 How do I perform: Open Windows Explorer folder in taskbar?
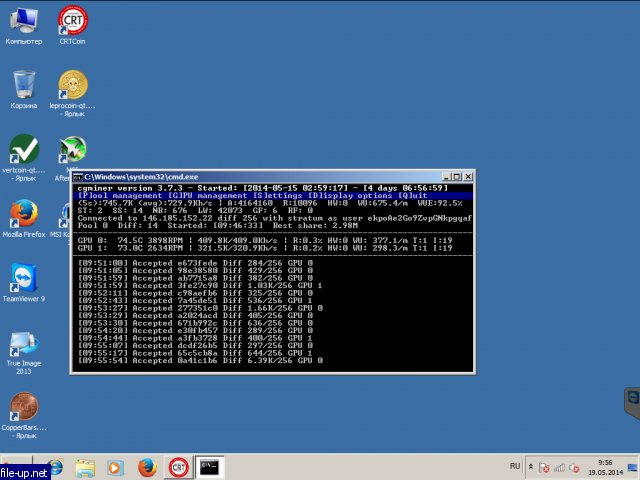[85, 467]
